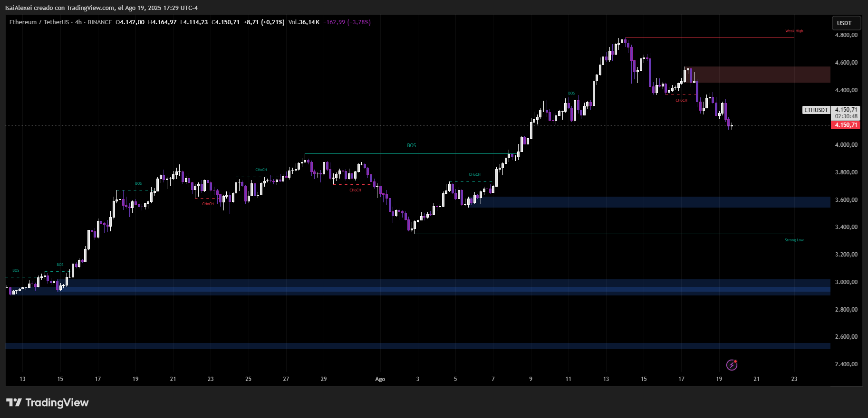Click the large central BOS label
868x418 pixels.
tap(411, 146)
